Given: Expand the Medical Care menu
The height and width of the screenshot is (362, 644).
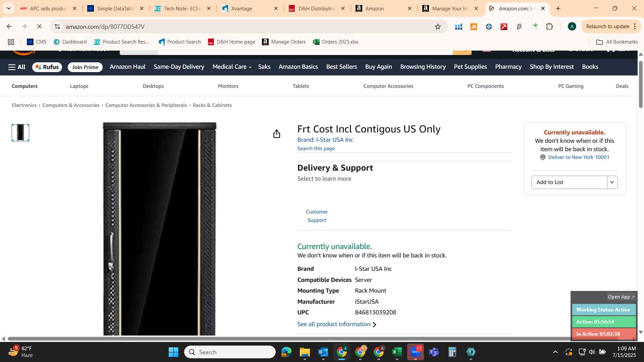Looking at the screenshot, I should (232, 67).
